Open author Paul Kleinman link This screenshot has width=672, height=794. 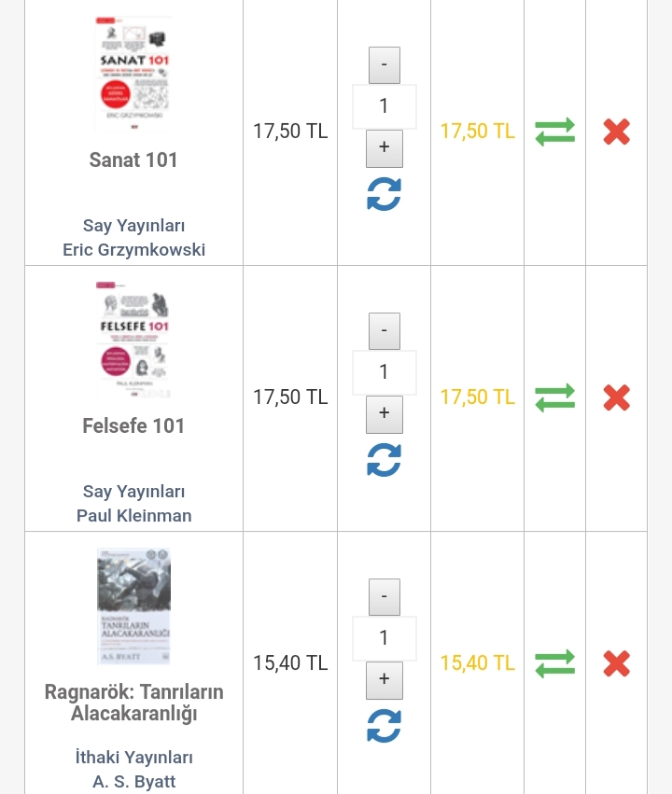pyautogui.click(x=133, y=516)
